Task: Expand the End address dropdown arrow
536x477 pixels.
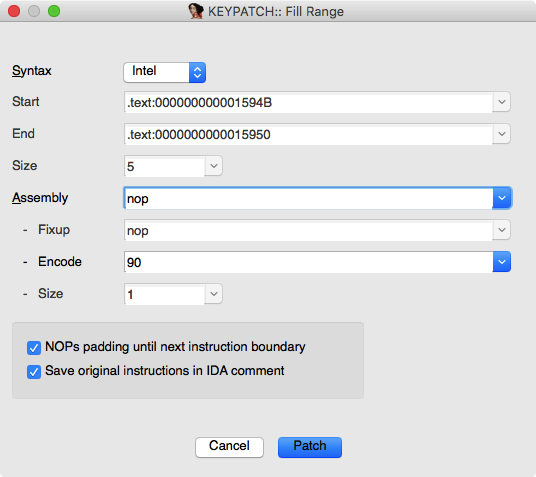Action: point(501,134)
